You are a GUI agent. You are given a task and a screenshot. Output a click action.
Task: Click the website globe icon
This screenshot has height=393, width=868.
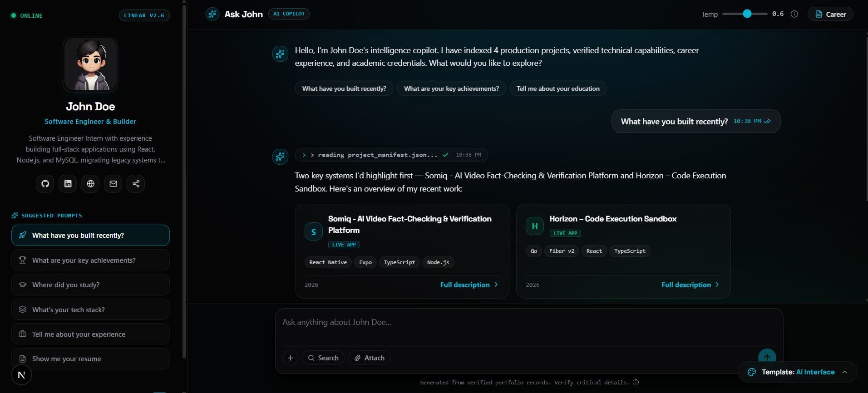90,184
